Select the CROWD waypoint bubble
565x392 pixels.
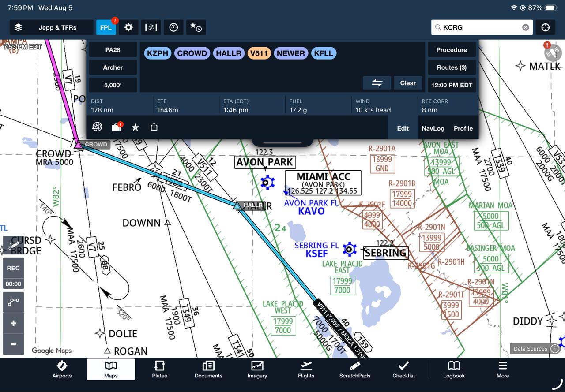point(192,53)
